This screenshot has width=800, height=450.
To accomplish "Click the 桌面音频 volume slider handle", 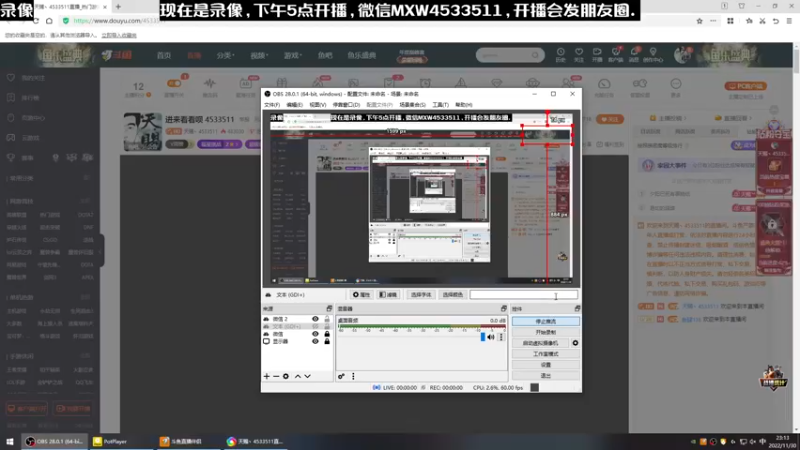I will click(483, 337).
